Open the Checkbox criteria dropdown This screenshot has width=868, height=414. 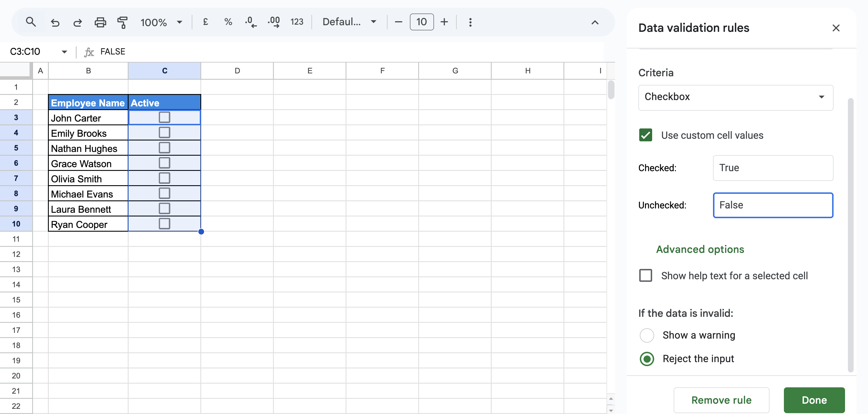tap(736, 97)
